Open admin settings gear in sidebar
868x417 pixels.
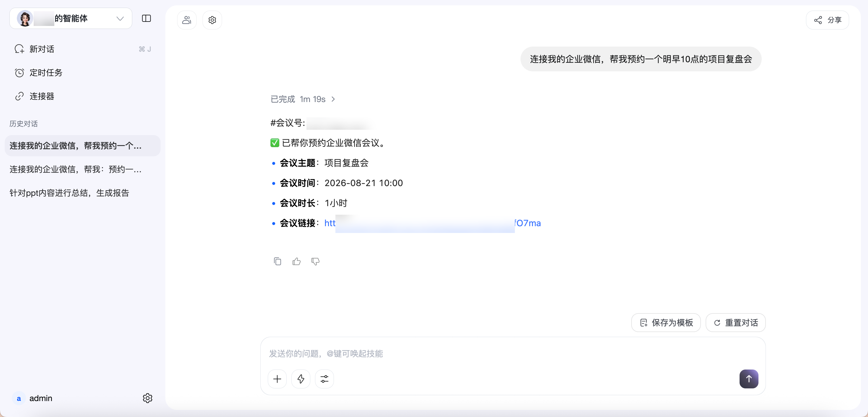click(148, 398)
